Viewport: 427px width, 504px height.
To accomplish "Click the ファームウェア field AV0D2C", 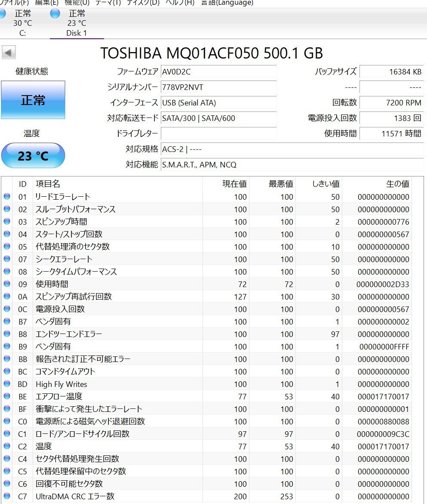I will [218, 72].
